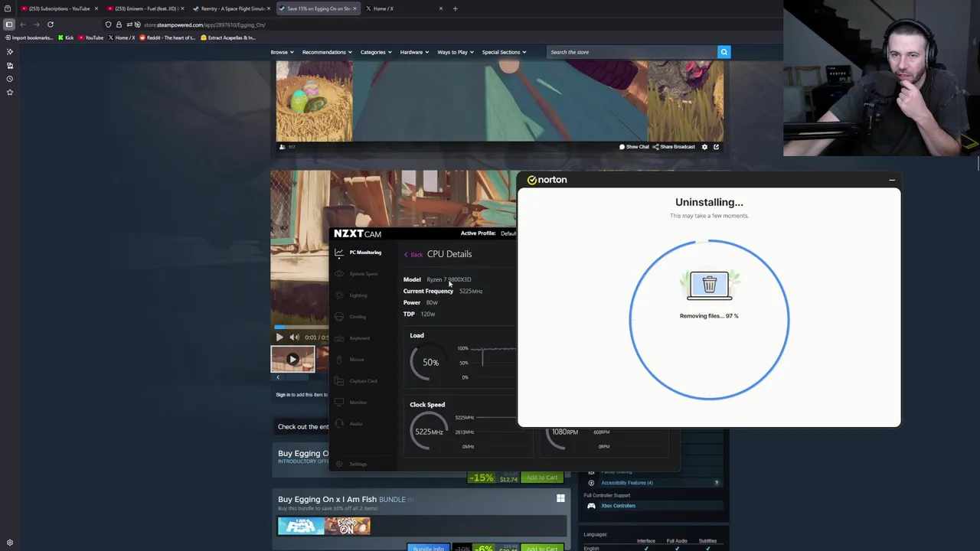Expand the Categories dropdown
This screenshot has height=551, width=980.
click(376, 52)
